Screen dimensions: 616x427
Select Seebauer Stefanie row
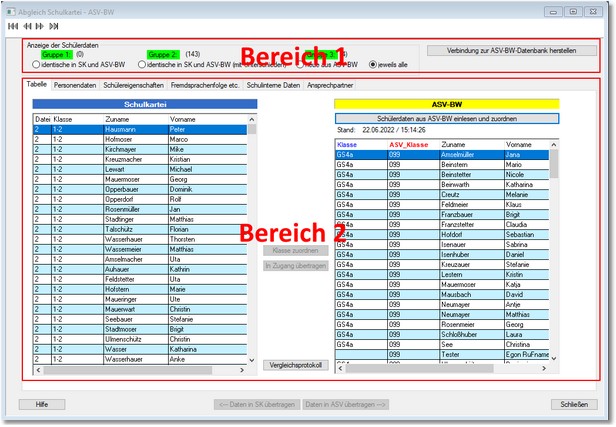point(140,319)
